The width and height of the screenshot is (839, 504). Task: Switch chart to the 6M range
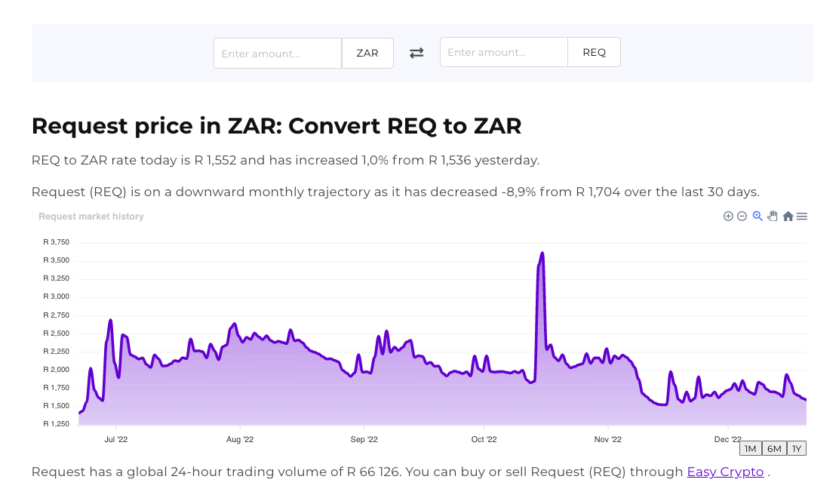774,449
